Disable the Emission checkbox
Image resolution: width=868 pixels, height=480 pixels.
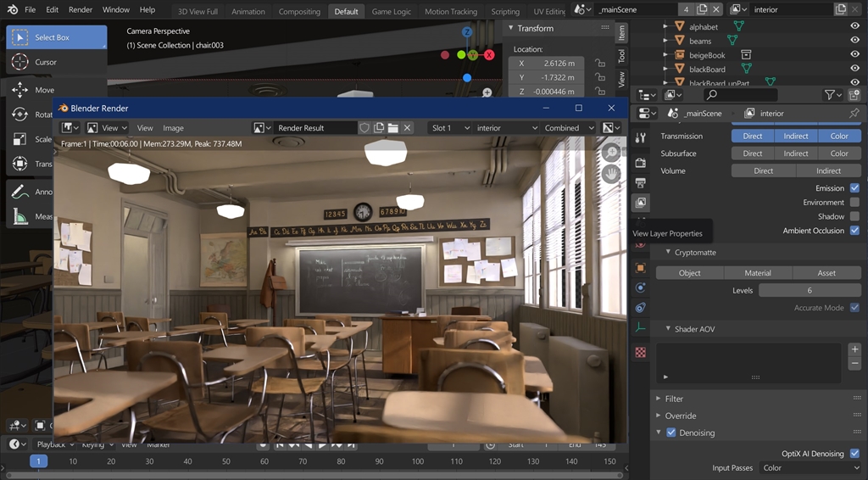854,188
